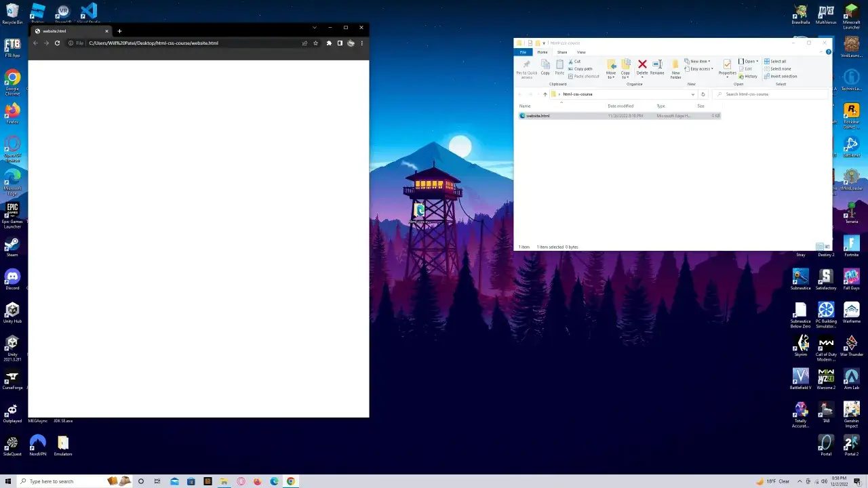Go up one folder in Explorer
The image size is (868, 488).
click(545, 94)
